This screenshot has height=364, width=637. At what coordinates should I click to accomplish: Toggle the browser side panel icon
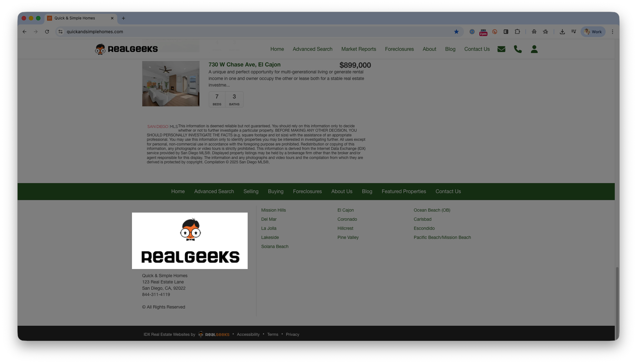[x=506, y=32]
